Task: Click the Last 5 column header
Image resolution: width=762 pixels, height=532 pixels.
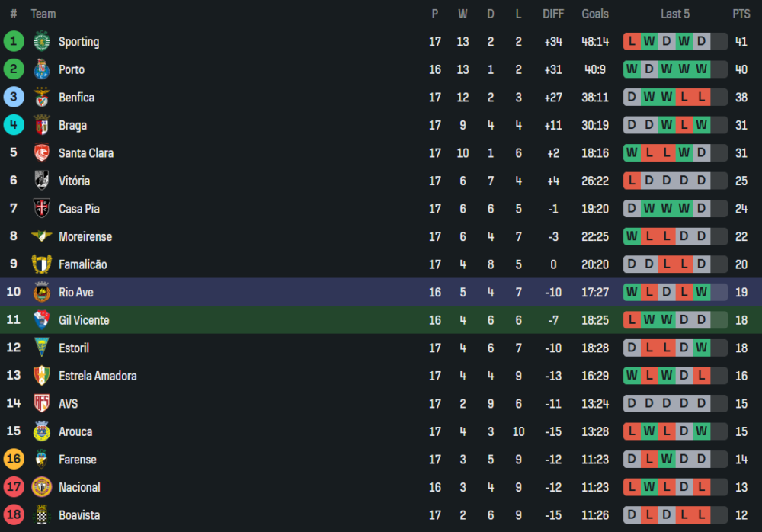Action: [675, 14]
